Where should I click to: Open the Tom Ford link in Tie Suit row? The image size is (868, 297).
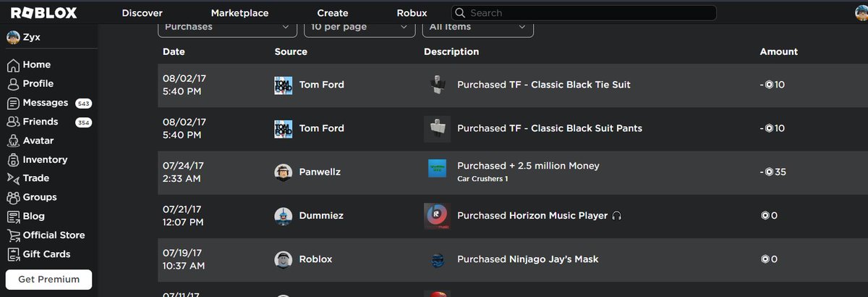(x=322, y=85)
